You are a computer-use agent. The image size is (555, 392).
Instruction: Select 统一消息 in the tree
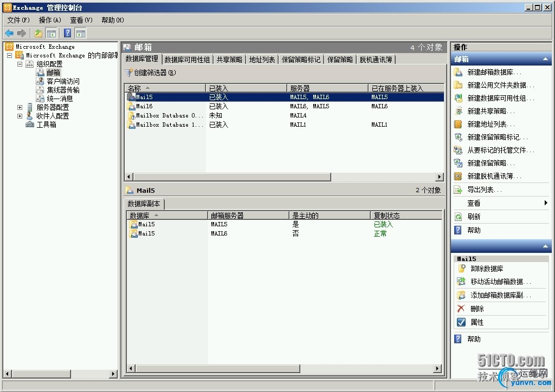(x=60, y=99)
